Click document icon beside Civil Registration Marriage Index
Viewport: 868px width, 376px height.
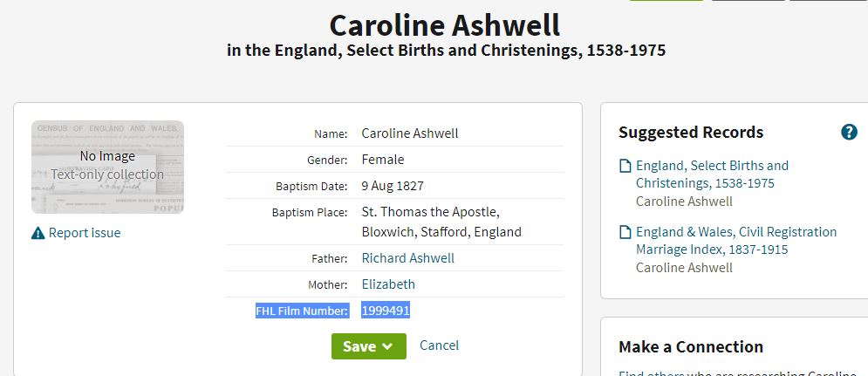point(625,232)
